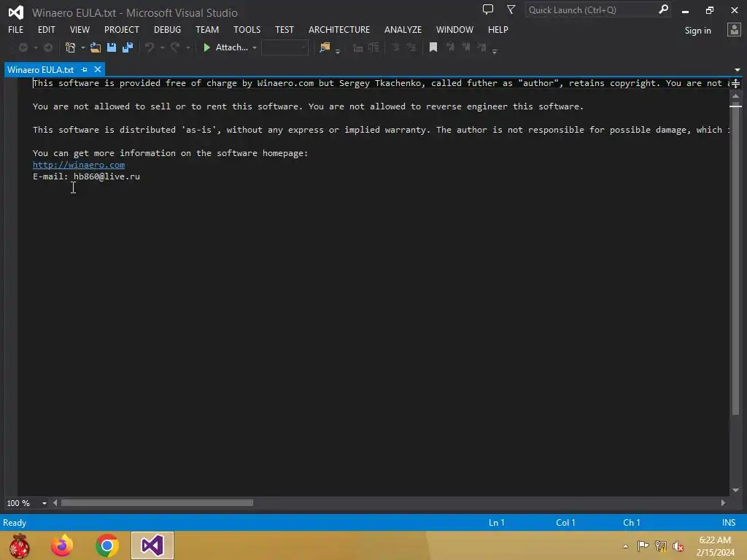The width and height of the screenshot is (747, 560).
Task: Select the Winaero EULA.txt document tab
Action: 41,69
